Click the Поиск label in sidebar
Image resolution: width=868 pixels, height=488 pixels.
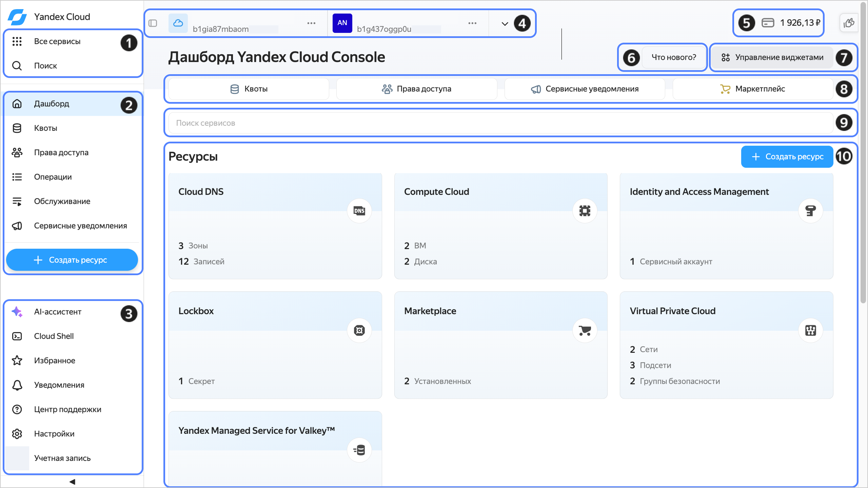45,66
